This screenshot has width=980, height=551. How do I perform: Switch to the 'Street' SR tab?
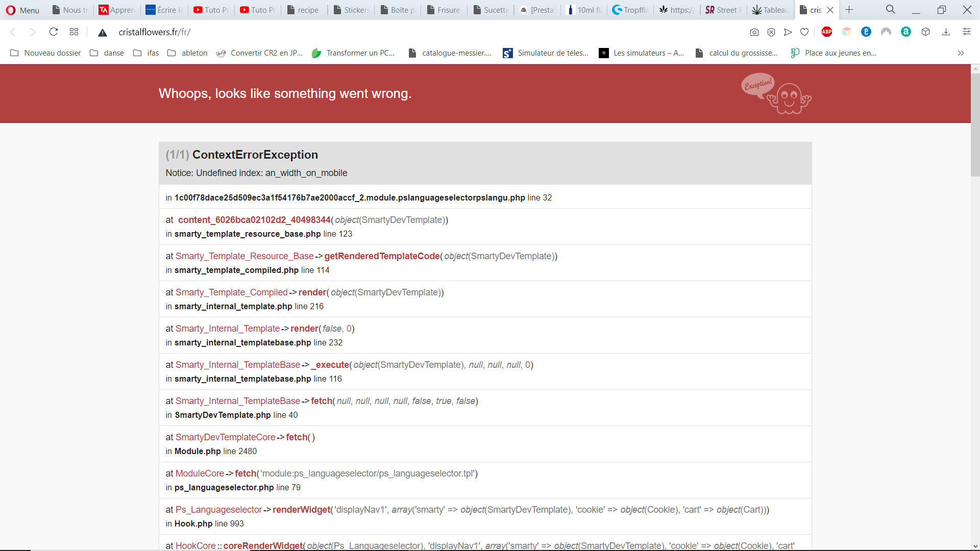pos(723,10)
